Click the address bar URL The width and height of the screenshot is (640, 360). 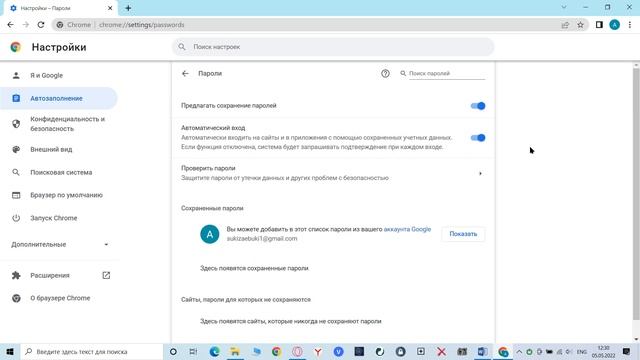[141, 25]
